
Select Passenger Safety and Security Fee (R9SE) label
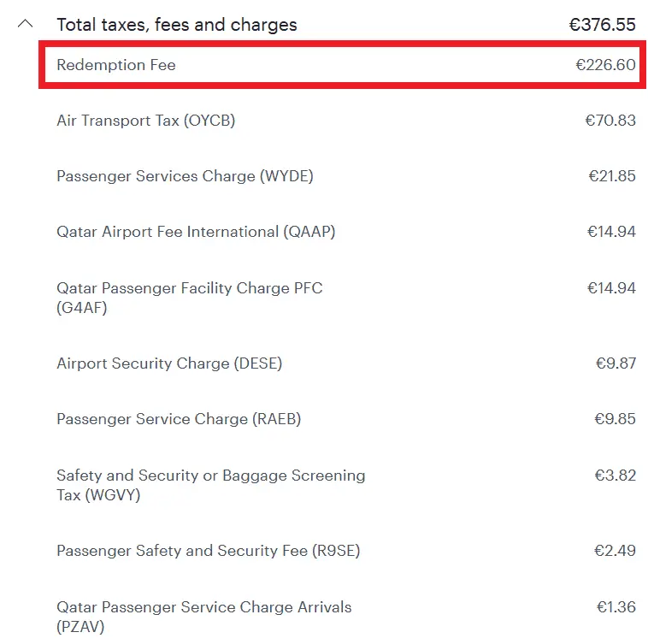[x=208, y=551]
